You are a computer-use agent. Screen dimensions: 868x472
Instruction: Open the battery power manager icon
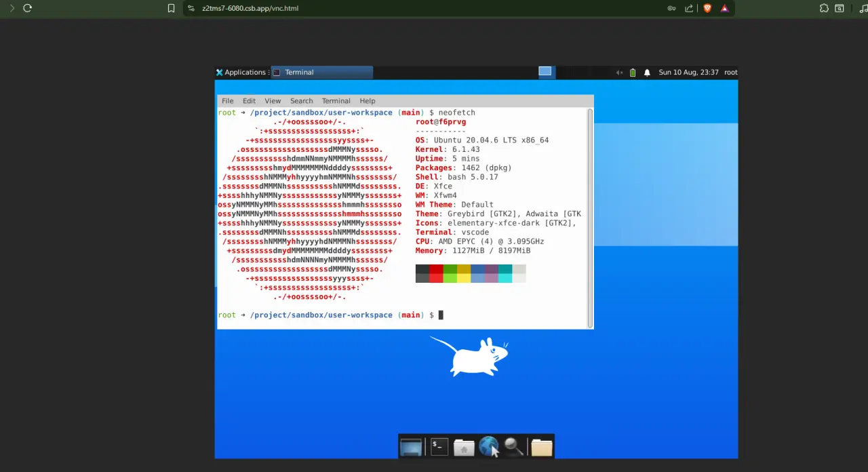tap(633, 73)
